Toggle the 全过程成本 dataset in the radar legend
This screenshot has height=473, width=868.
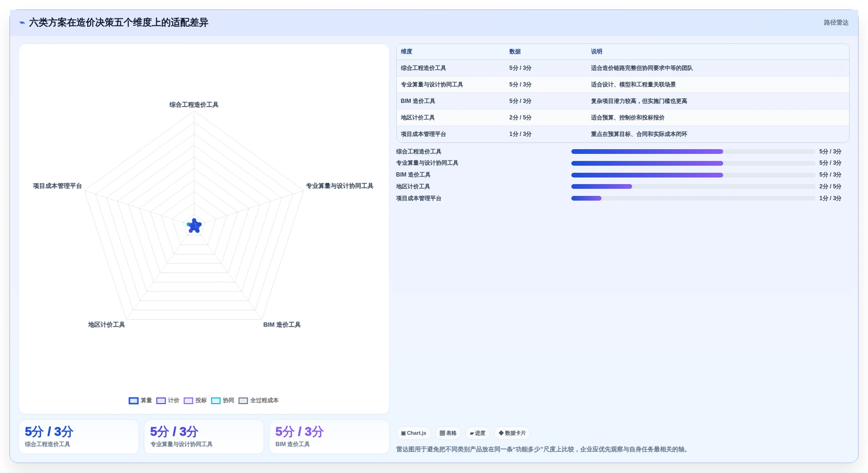(258, 400)
